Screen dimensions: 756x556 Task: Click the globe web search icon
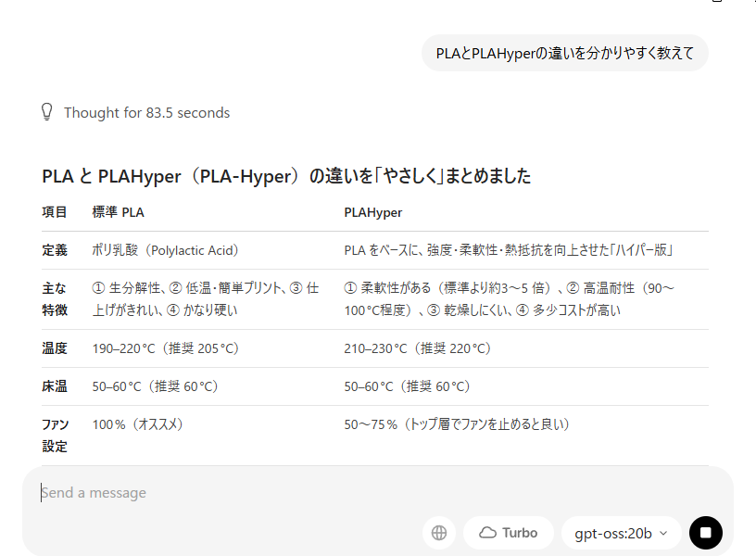click(x=439, y=533)
